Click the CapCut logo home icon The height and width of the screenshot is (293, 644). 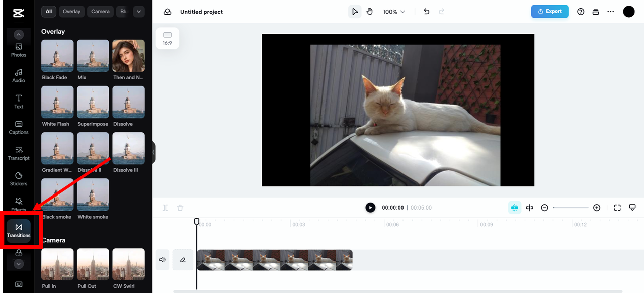click(19, 13)
